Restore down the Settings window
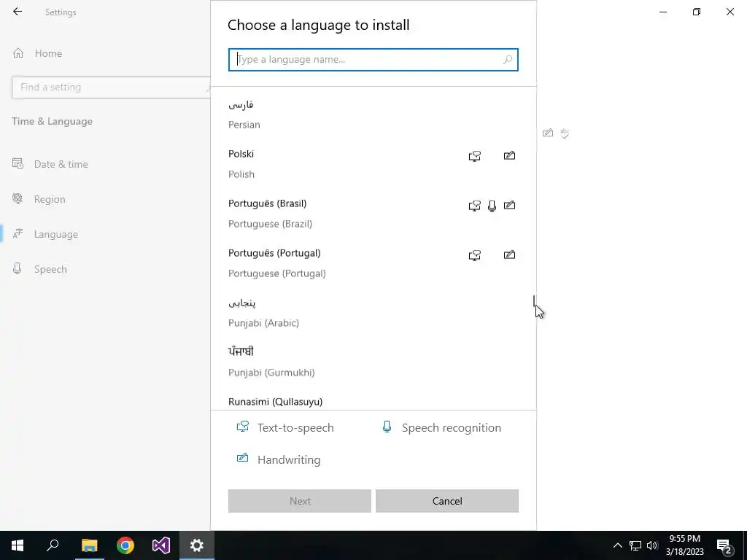The image size is (747, 560). pos(697,12)
